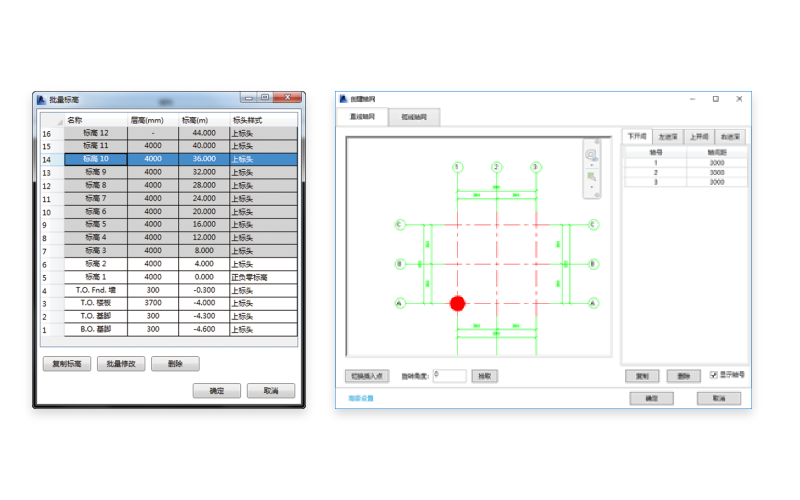
Task: Click axis bubble 3 at the top of the grid preview
Action: 536,167
